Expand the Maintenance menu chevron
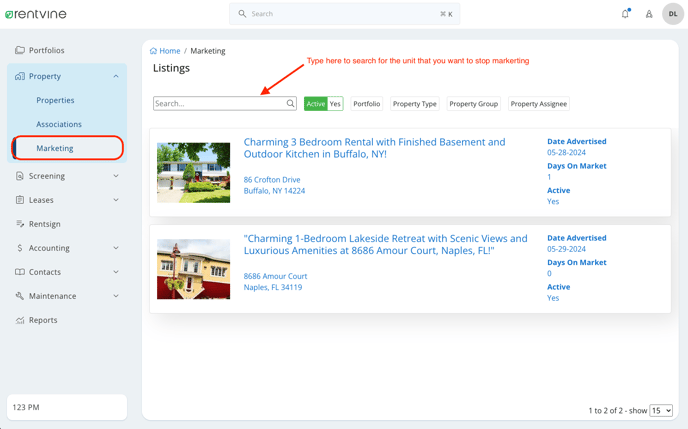688x429 pixels. tap(116, 296)
